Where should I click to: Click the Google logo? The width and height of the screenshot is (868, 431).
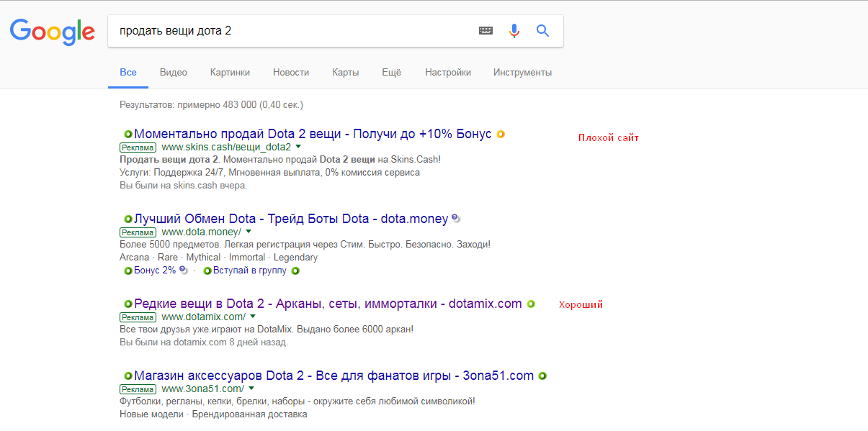52,30
